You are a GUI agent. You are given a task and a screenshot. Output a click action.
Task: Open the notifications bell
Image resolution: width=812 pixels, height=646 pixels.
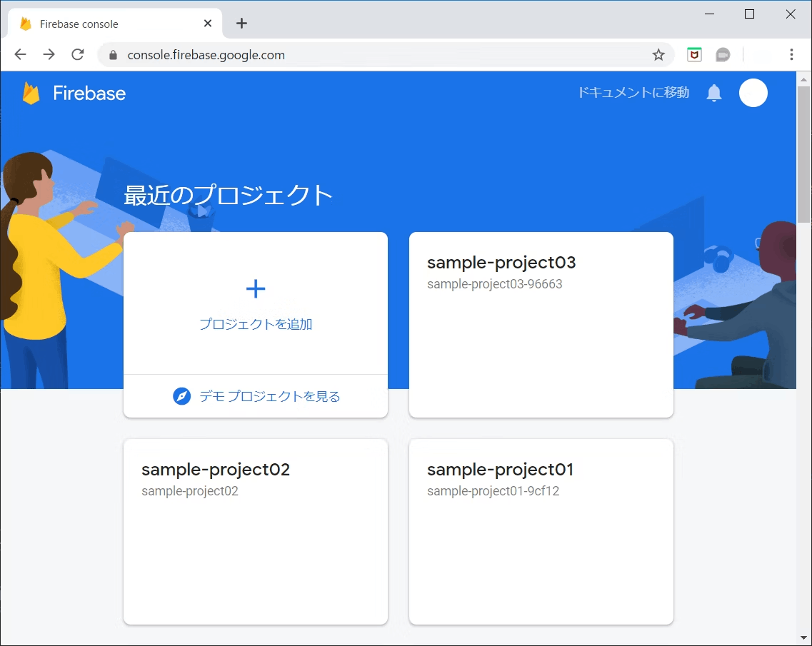(x=714, y=93)
